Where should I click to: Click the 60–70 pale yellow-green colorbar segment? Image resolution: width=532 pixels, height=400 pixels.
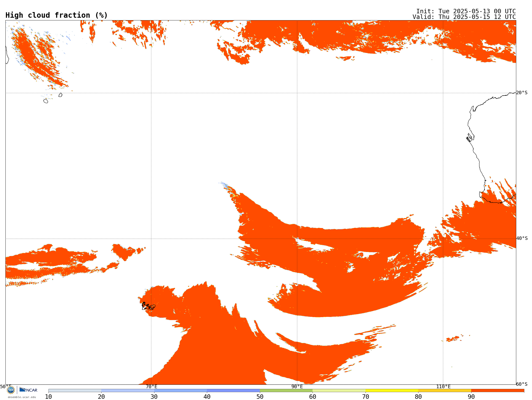tap(339, 391)
